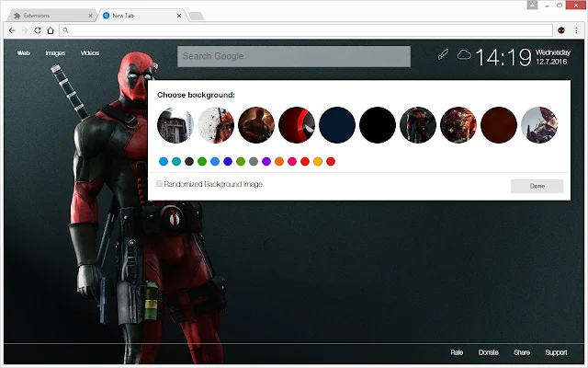Select the Videos search category
This screenshot has width=588, height=368.
[x=90, y=53]
